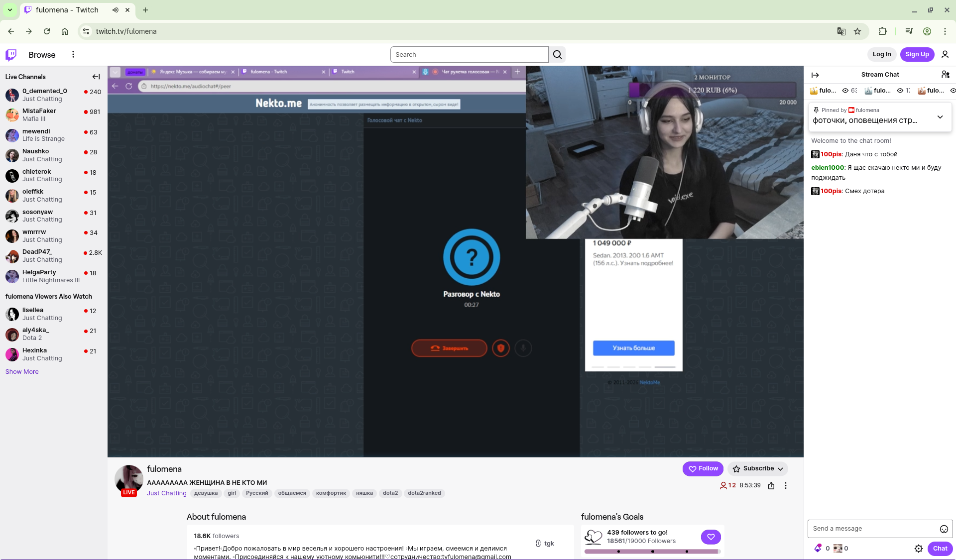Toggle the heart follow button in Goals
This screenshot has width=956, height=560.
(711, 537)
